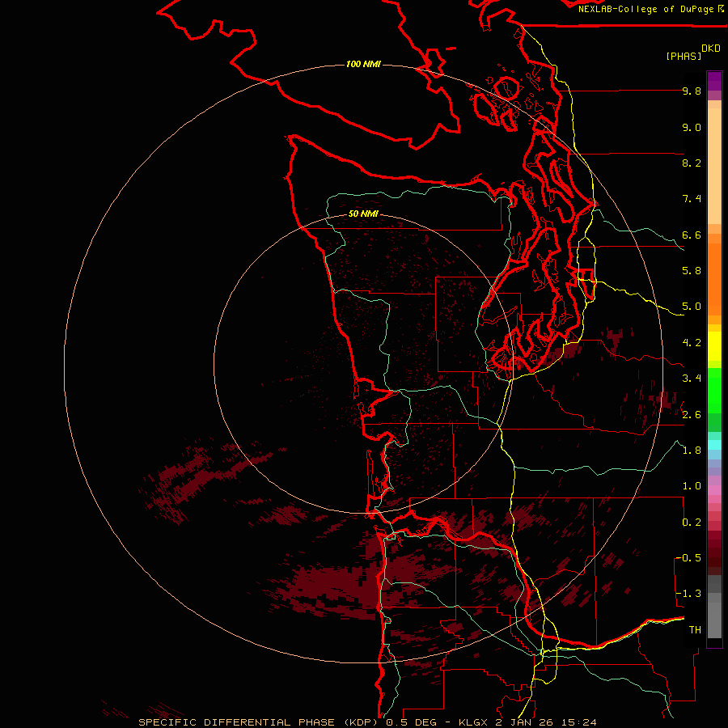Select the DKD unit label above the legend
The width and height of the screenshot is (728, 728).
pyautogui.click(x=711, y=48)
